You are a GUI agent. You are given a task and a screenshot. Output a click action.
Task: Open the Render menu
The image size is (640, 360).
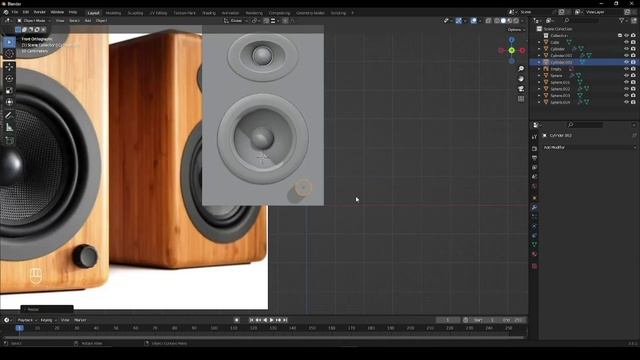pyautogui.click(x=40, y=12)
